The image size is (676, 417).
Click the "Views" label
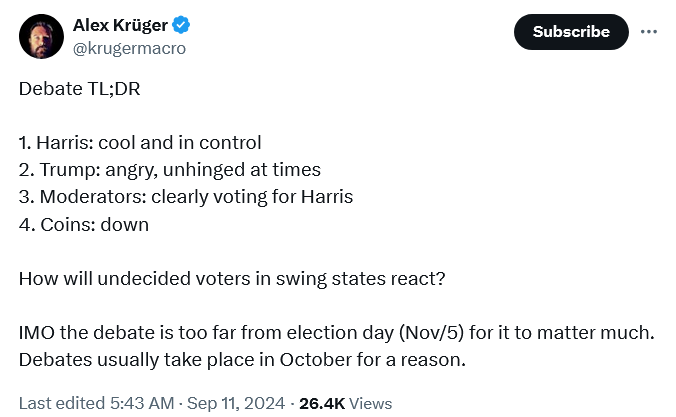(x=371, y=403)
